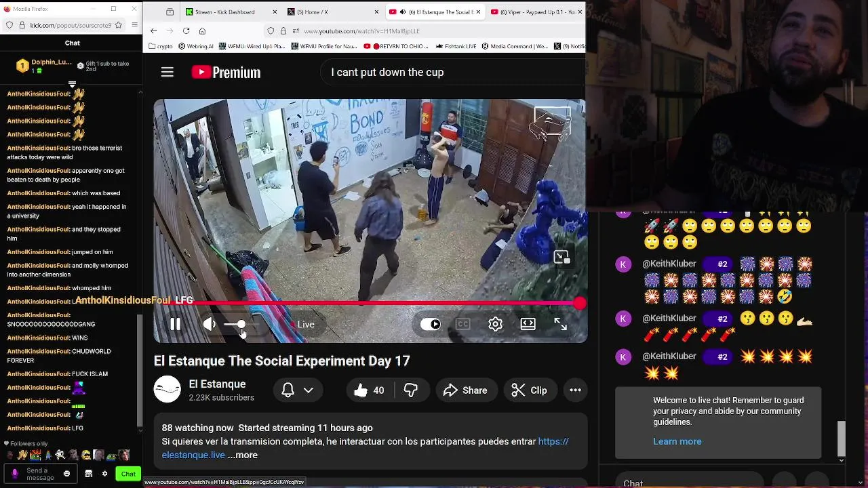Enter fullscreen on YouTube player
This screenshot has height=488, width=868.
(561, 324)
